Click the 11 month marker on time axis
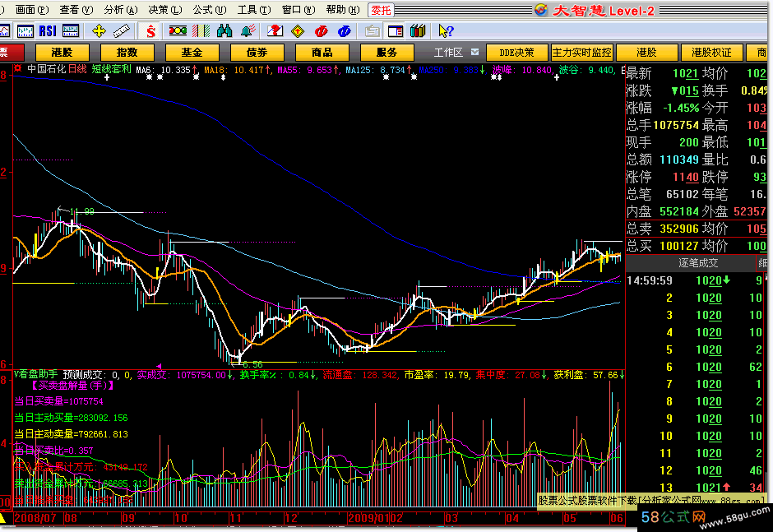This screenshot has width=773, height=532. [236, 518]
